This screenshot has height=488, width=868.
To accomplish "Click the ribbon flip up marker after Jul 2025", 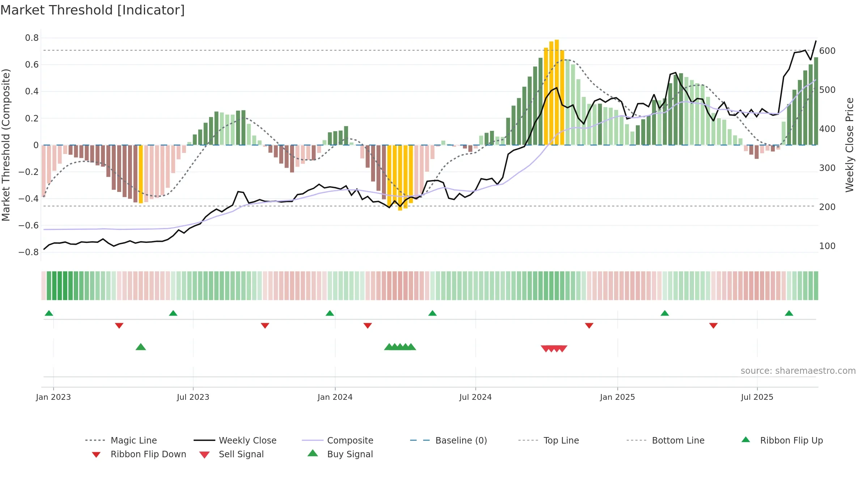I will coord(789,313).
